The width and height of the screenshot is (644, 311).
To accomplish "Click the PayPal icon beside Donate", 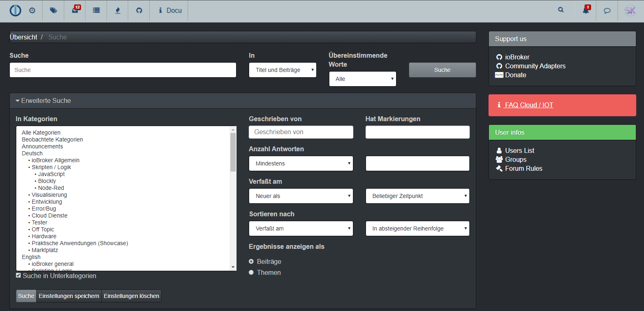I will (499, 75).
